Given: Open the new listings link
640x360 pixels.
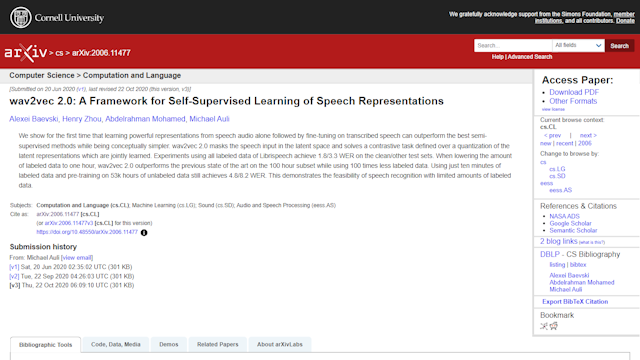Looking at the screenshot, I should pyautogui.click(x=545, y=143).
